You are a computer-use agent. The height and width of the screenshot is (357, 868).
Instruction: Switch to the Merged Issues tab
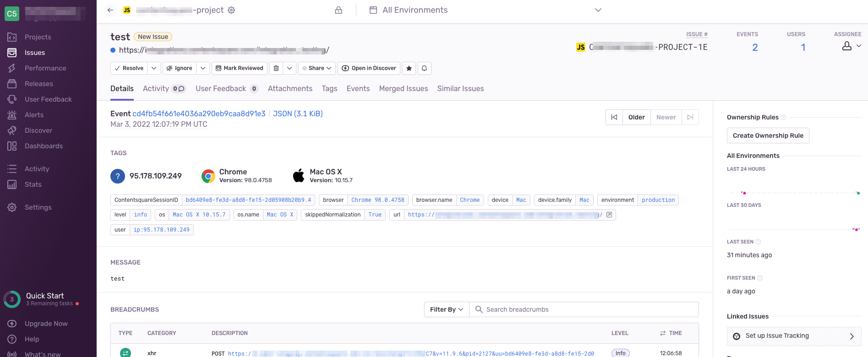[x=404, y=89]
